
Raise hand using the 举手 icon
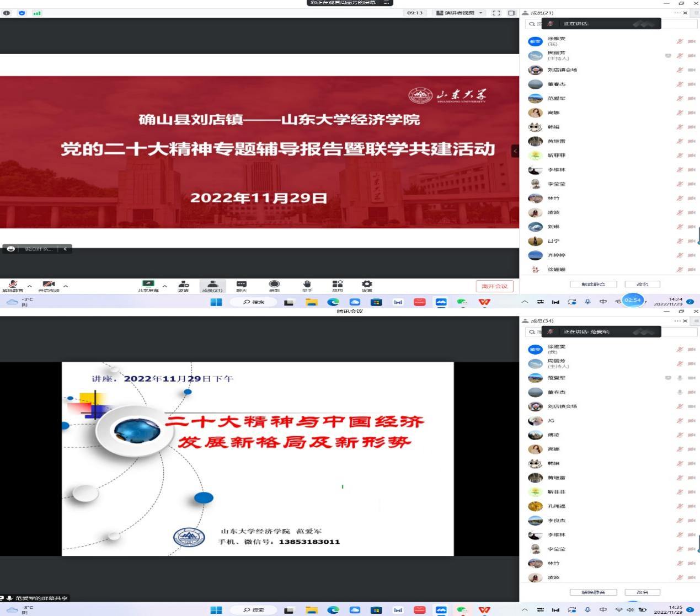click(x=307, y=285)
